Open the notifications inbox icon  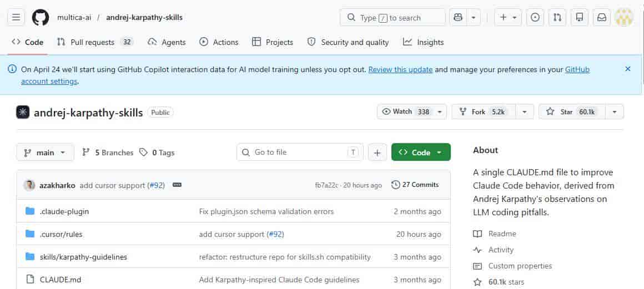601,17
